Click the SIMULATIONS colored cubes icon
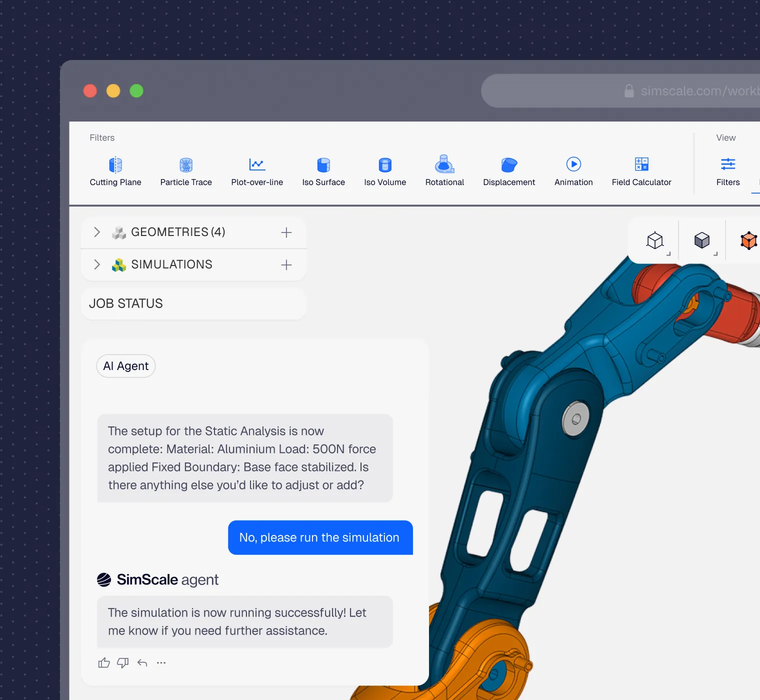This screenshot has width=760, height=700. 119,265
